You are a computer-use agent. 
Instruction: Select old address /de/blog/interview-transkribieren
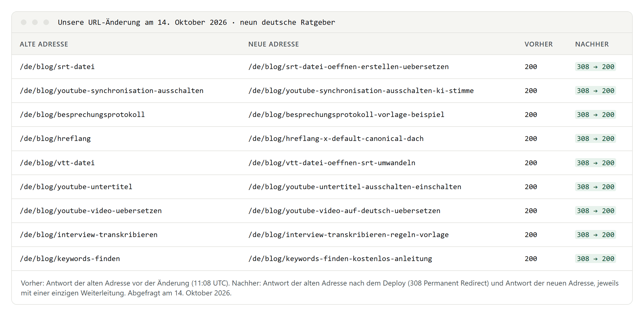tap(89, 235)
